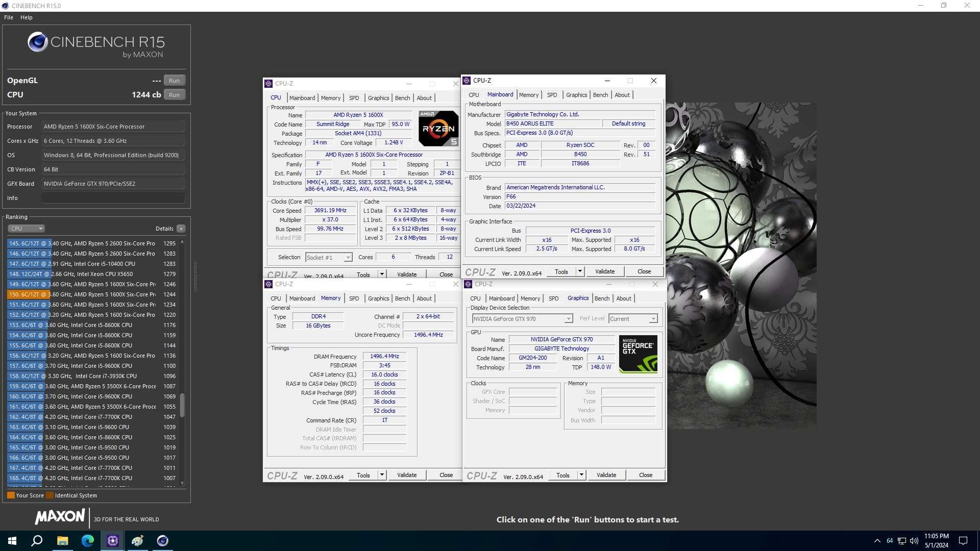The height and width of the screenshot is (551, 980).
Task: Expand Tools arrow in Mainboard window
Action: 580,271
